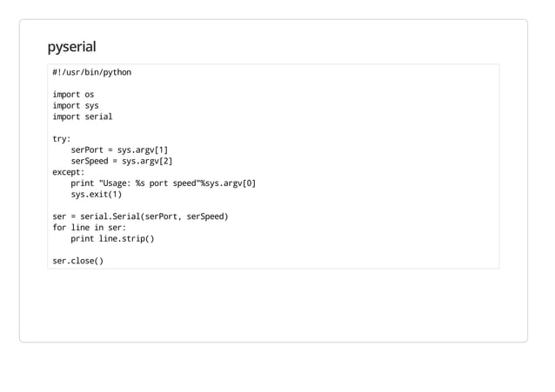The image size is (555, 392).
Task: Click the shebang line "#!/usr/bin/python"
Action: click(91, 72)
